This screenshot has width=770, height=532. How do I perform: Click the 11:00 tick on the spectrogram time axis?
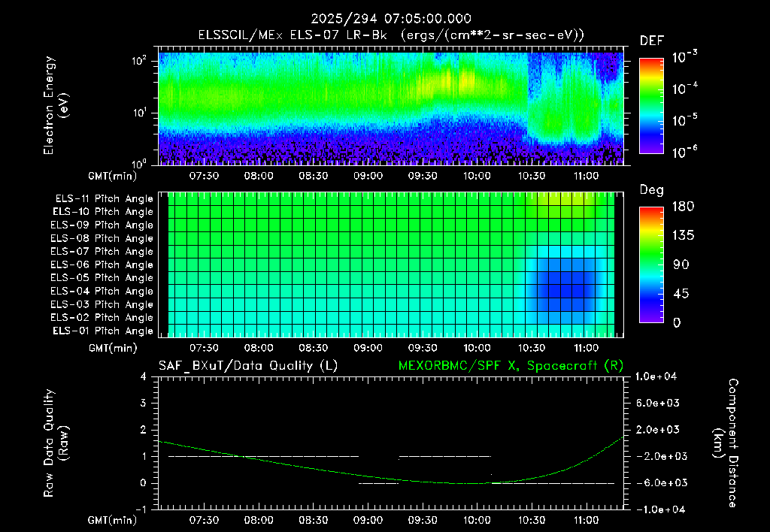[x=586, y=176]
